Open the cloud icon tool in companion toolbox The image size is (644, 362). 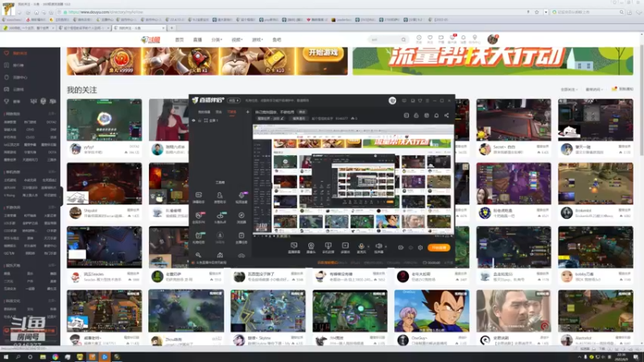242,255
